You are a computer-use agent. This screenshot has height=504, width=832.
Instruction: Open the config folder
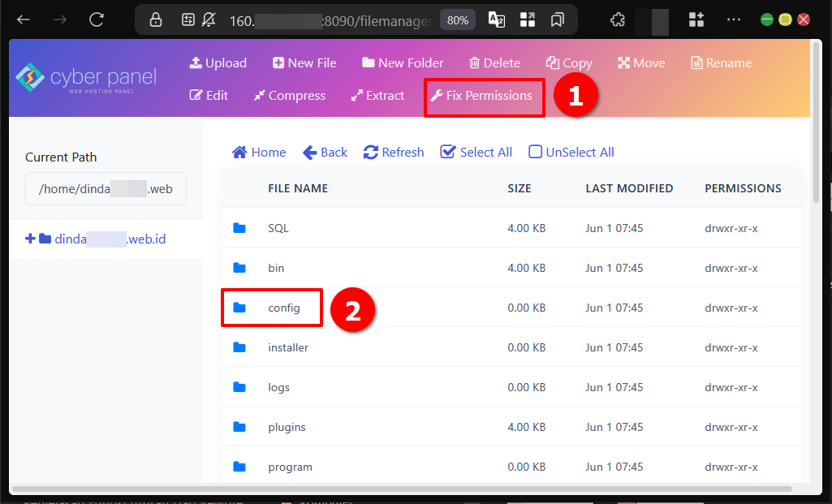(283, 308)
